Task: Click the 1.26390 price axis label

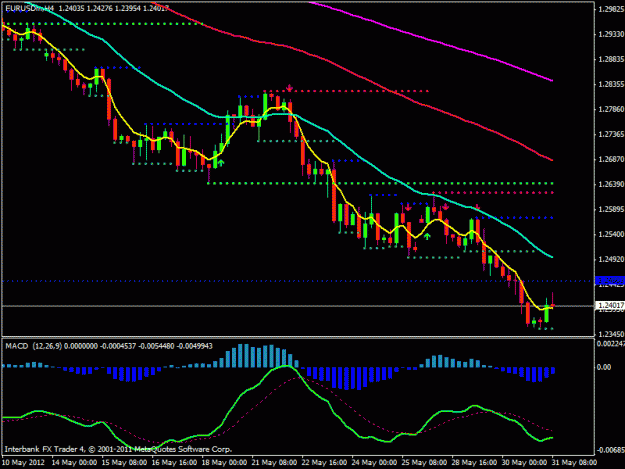Action: click(611, 184)
